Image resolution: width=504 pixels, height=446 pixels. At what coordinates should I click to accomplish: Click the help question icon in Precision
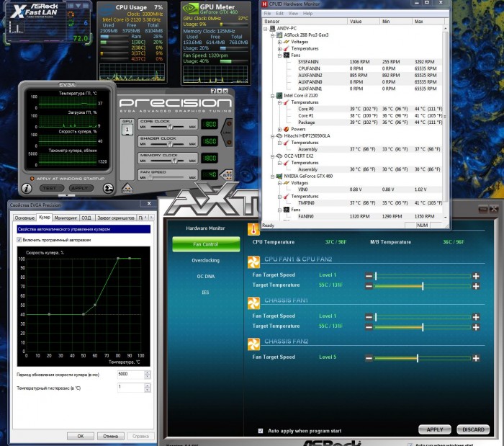click(x=213, y=91)
